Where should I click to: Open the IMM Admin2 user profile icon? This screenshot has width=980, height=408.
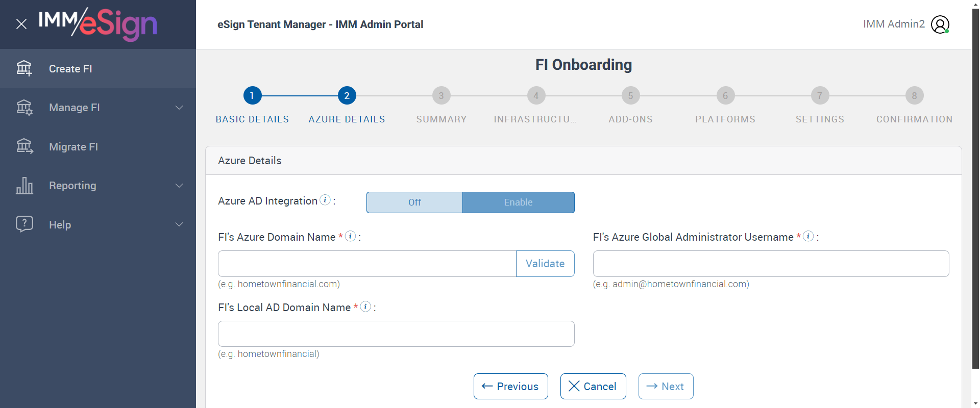pos(940,24)
